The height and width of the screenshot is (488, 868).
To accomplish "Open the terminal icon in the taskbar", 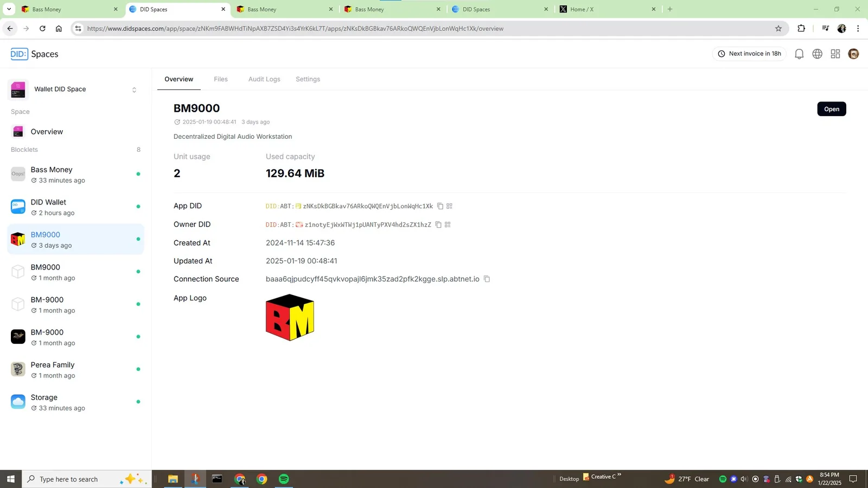I will point(217,479).
